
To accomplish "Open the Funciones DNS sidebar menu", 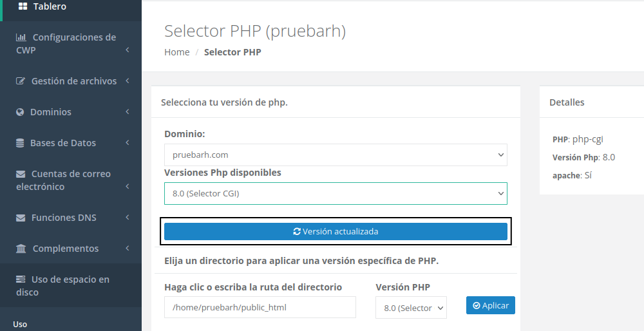I will pos(64,218).
